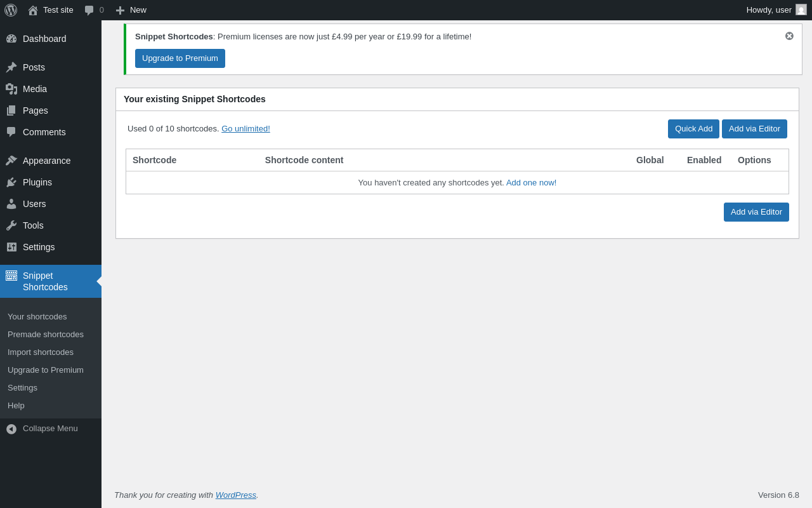The width and height of the screenshot is (812, 508).
Task: Click the Snippet Shortcodes keyboard icon
Action: click(x=11, y=276)
